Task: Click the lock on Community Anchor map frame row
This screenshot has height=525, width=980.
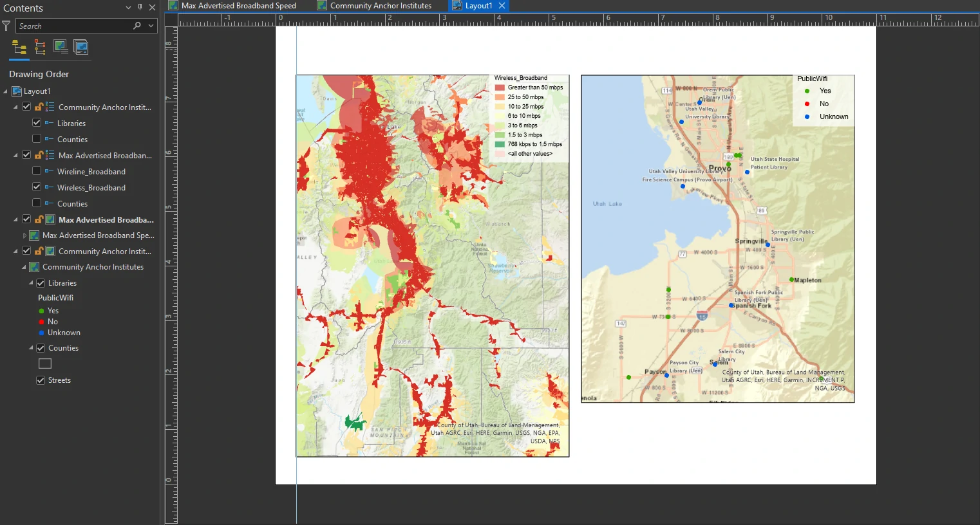Action: point(39,252)
